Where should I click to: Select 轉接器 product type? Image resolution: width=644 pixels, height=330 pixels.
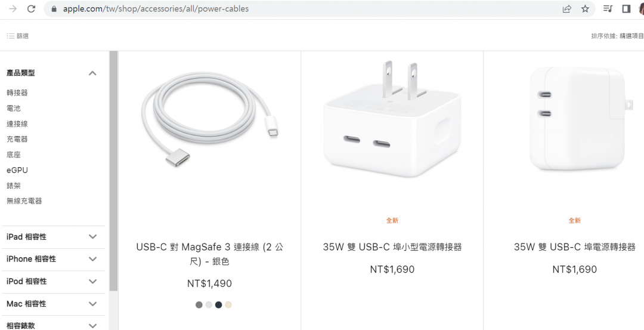[17, 93]
